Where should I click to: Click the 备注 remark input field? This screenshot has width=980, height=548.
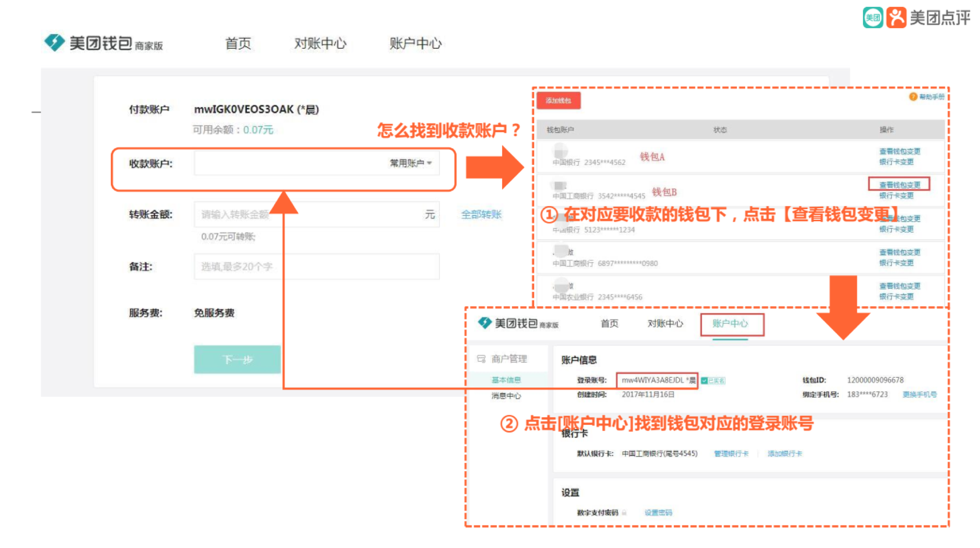click(316, 266)
